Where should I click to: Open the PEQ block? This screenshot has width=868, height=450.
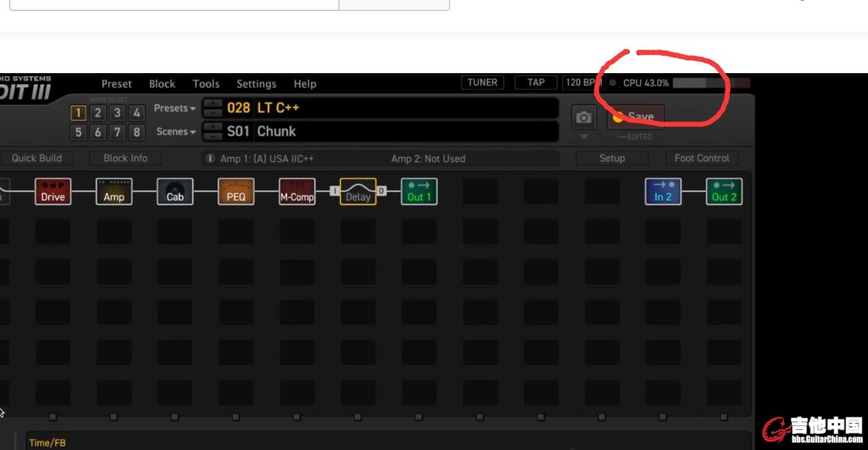click(236, 191)
